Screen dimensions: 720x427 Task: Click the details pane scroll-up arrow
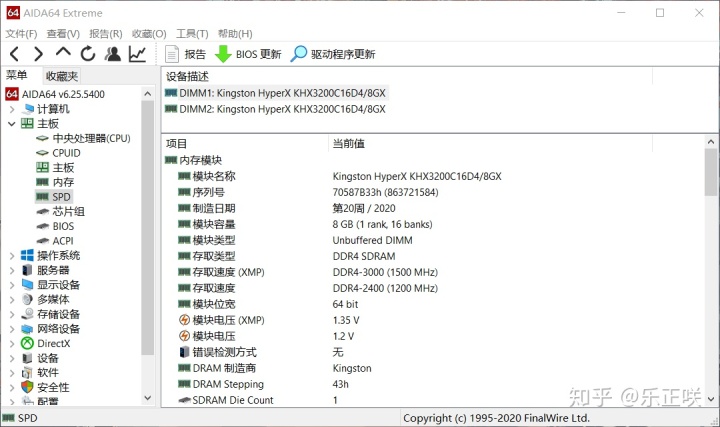(711, 142)
